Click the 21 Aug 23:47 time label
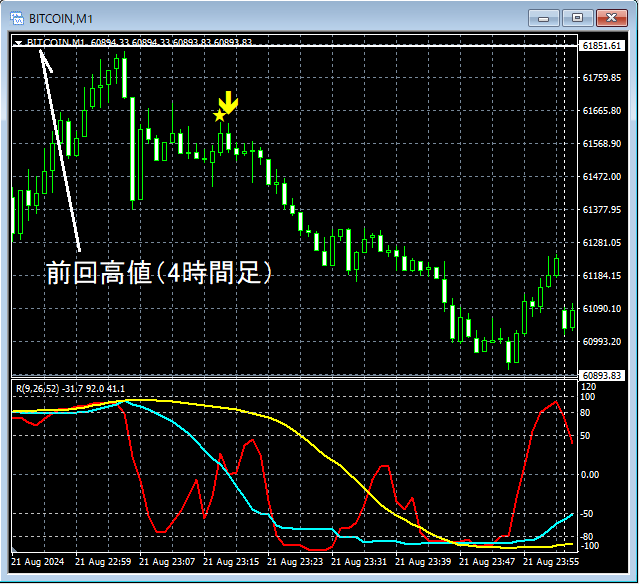The width and height of the screenshot is (640, 584). (487, 562)
